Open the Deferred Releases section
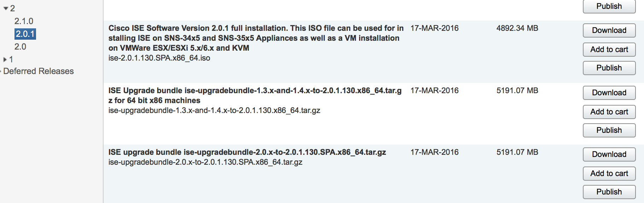This screenshot has width=644, height=203. pos(39,71)
